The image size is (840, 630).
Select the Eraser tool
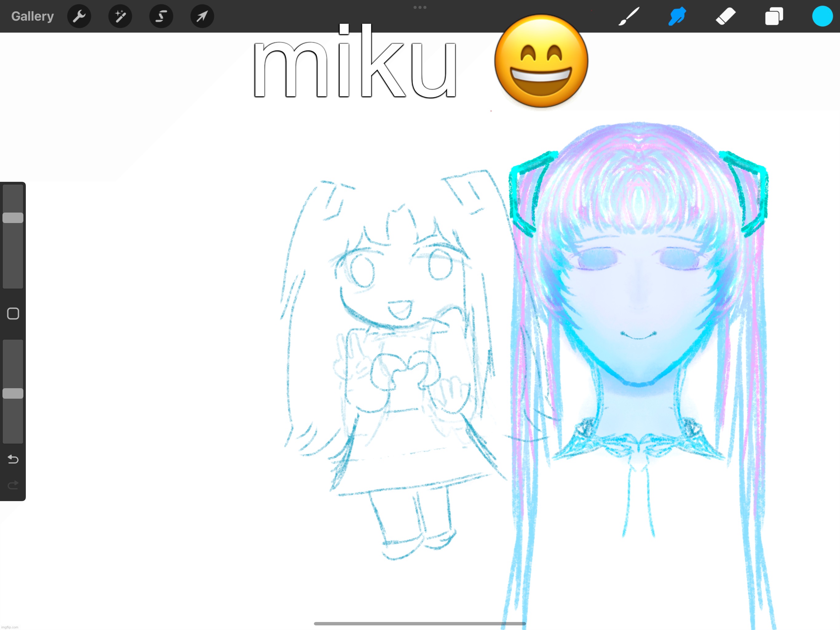(726, 16)
